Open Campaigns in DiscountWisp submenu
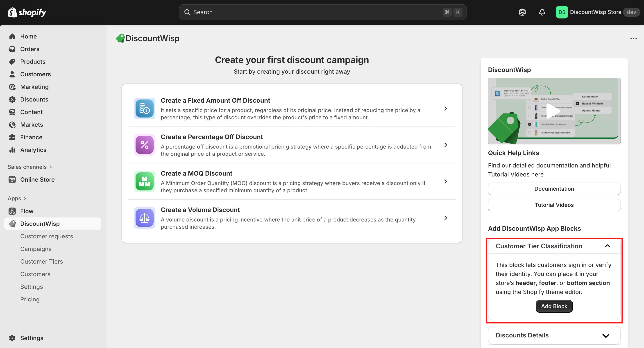This screenshot has width=644, height=348. 36,249
